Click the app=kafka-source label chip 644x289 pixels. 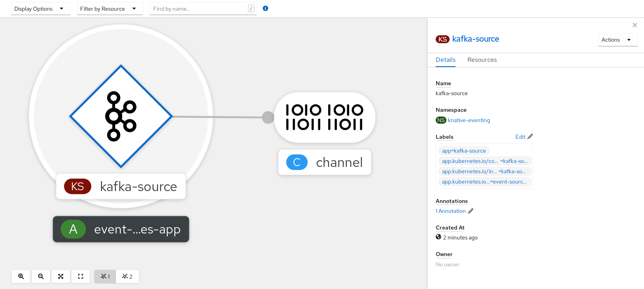coord(463,151)
